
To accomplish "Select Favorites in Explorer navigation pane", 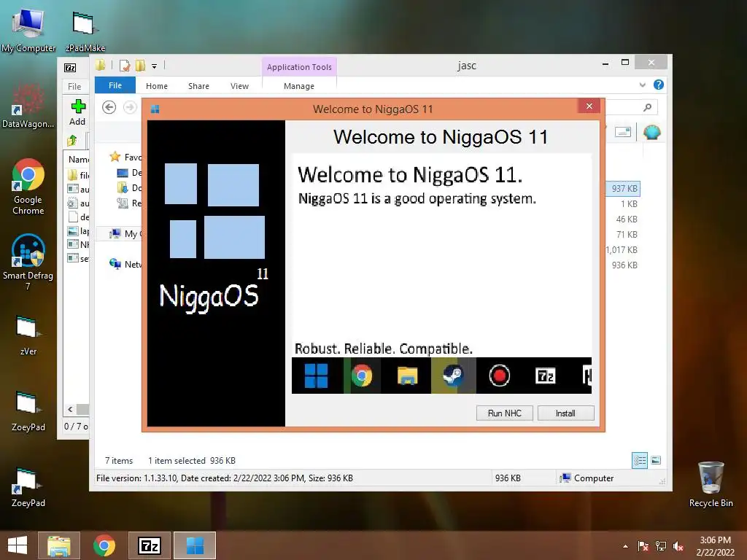I will (x=125, y=157).
